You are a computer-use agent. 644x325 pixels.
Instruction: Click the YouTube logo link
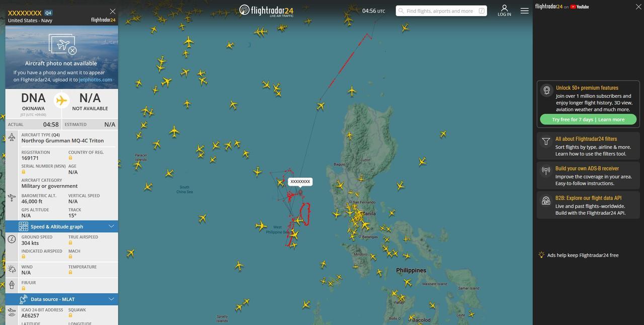(x=580, y=7)
